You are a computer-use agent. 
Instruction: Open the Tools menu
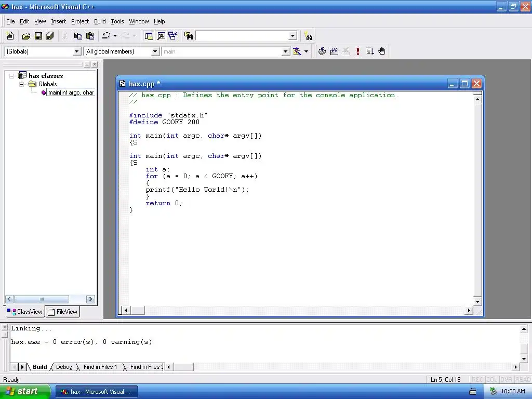(x=117, y=21)
